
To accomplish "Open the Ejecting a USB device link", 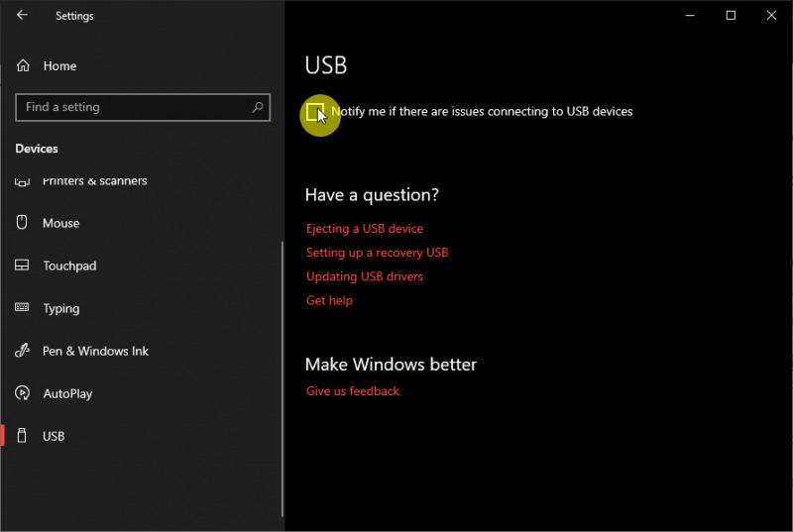I will [364, 229].
